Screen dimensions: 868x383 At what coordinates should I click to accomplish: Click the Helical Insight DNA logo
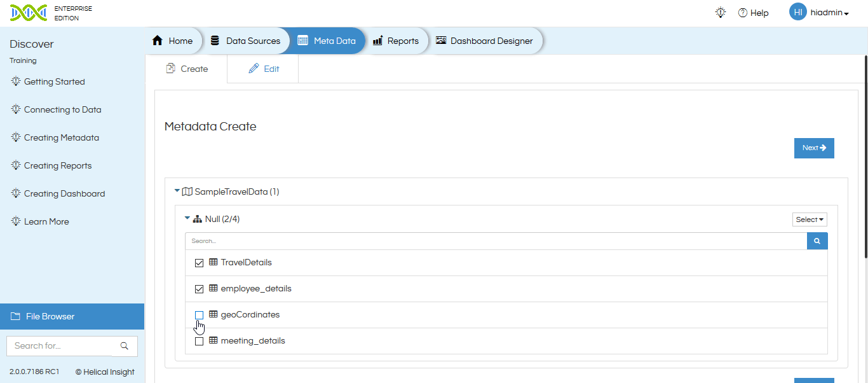28,13
